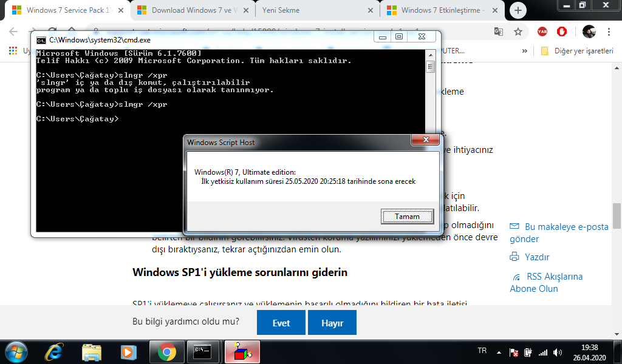Click the volume speaker icon in system tray
The width and height of the screenshot is (622, 364).
556,351
